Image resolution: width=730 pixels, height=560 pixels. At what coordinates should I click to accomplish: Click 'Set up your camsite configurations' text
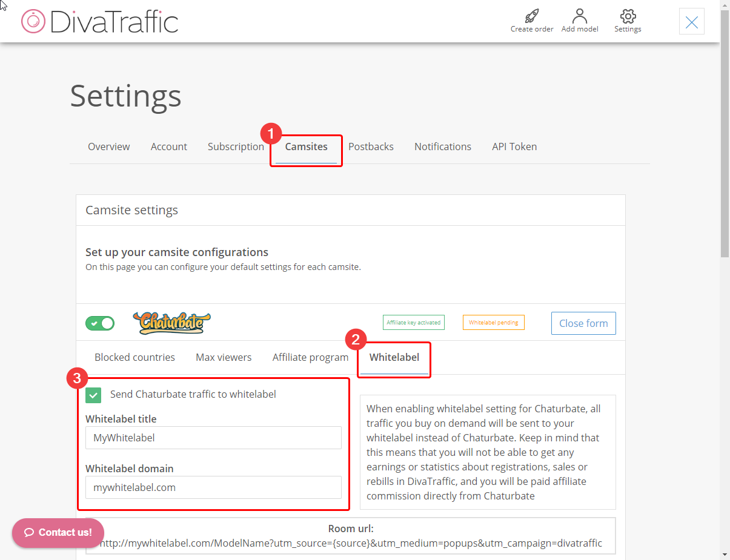pos(177,252)
